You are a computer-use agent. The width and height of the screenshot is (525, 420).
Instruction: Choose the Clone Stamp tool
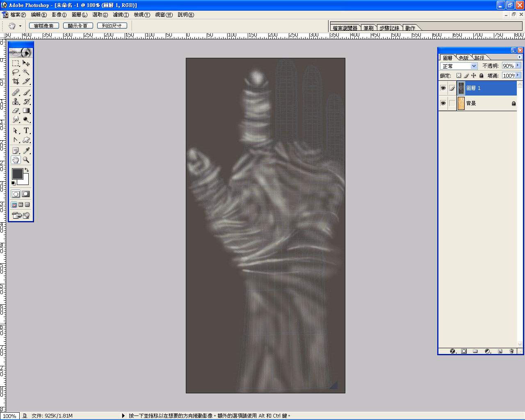click(x=16, y=102)
